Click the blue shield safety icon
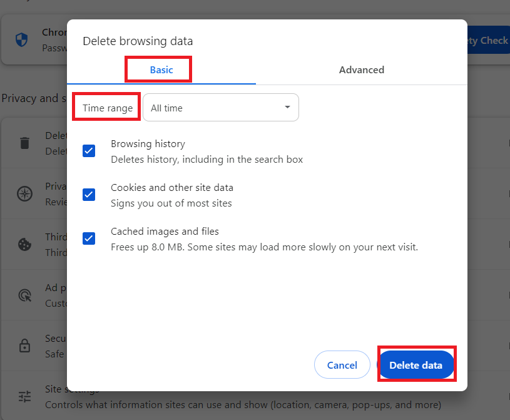This screenshot has height=420, width=510. [21, 39]
